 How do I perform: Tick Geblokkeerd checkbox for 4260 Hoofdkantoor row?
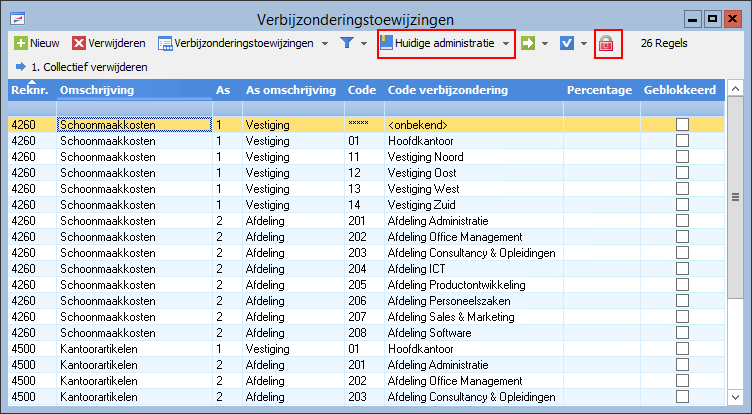[682, 141]
